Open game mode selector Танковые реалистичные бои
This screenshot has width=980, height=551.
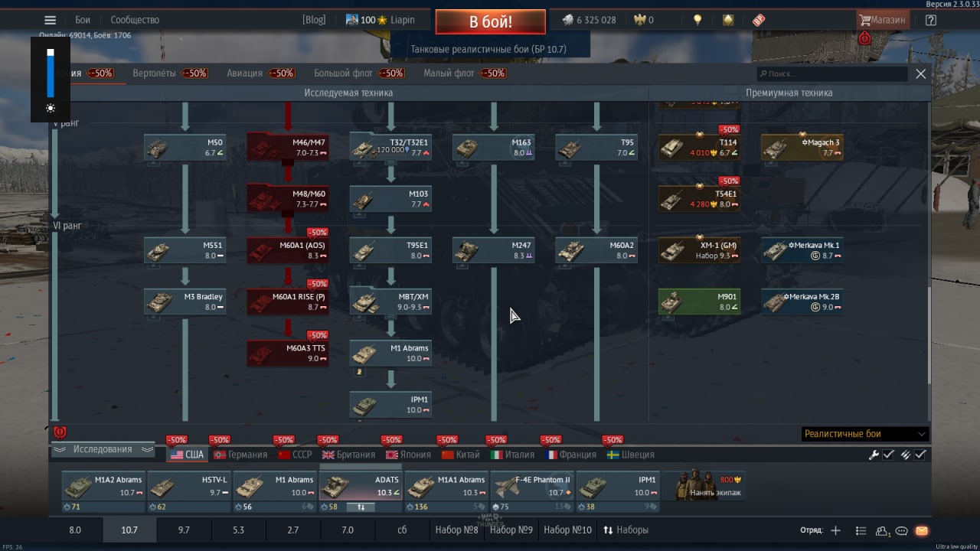coord(488,49)
